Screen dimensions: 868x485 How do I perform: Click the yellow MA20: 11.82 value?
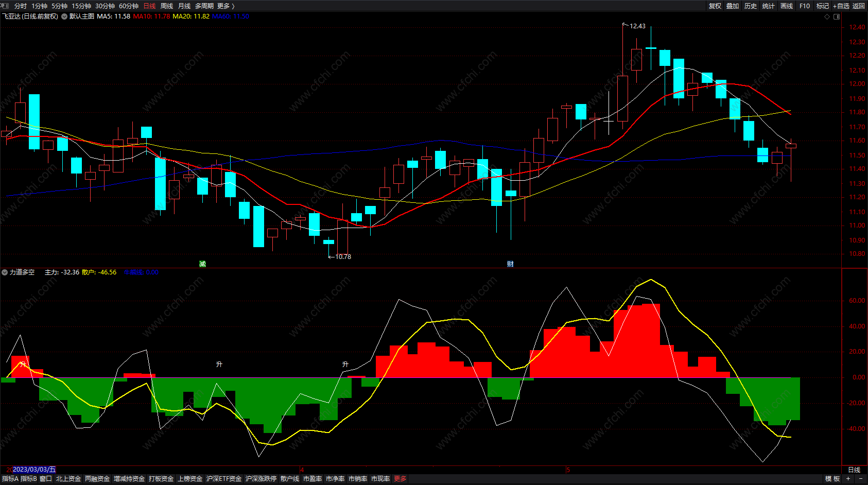(191, 16)
